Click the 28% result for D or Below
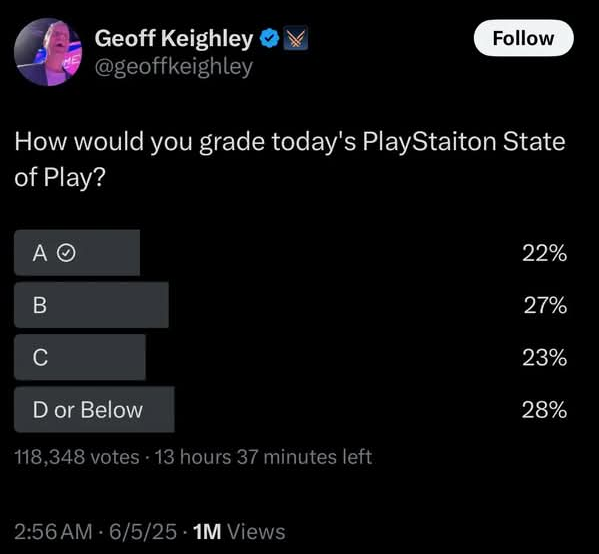599x554 pixels. 544,410
